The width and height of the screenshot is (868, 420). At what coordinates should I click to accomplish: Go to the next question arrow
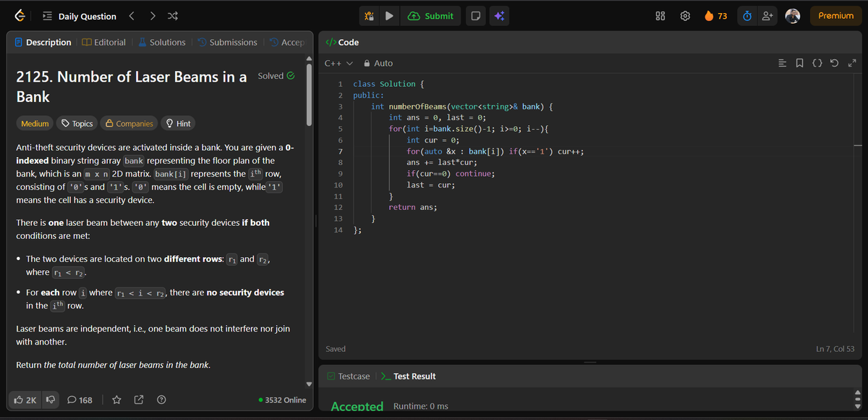(x=153, y=16)
